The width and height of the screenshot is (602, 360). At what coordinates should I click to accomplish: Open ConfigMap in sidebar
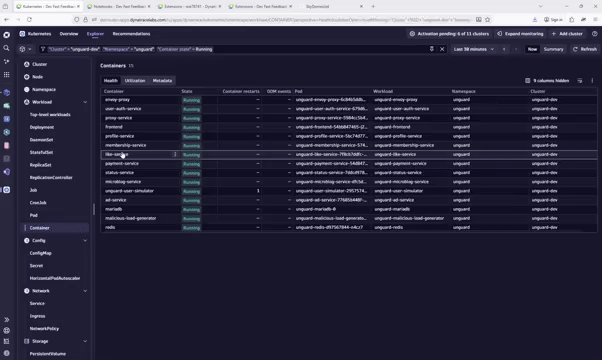click(x=40, y=253)
